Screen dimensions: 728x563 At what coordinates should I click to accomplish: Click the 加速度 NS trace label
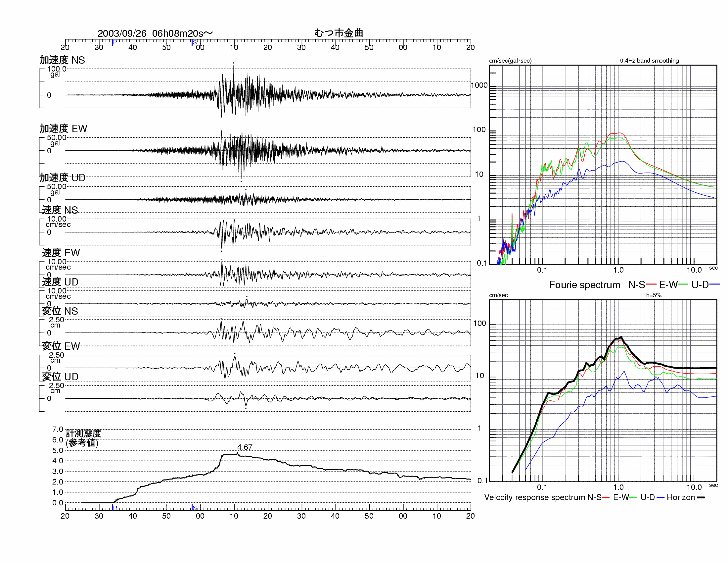pyautogui.click(x=62, y=60)
